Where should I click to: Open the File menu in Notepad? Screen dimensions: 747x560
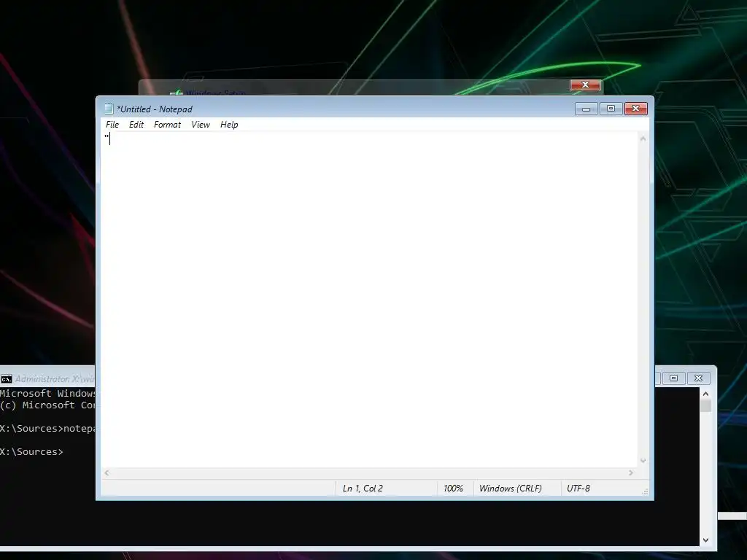coord(112,125)
